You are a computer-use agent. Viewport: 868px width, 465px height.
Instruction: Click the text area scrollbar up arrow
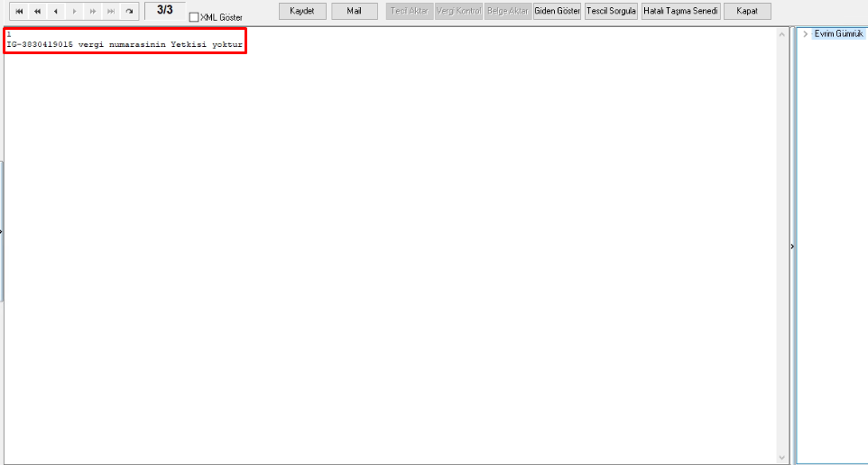pos(781,34)
